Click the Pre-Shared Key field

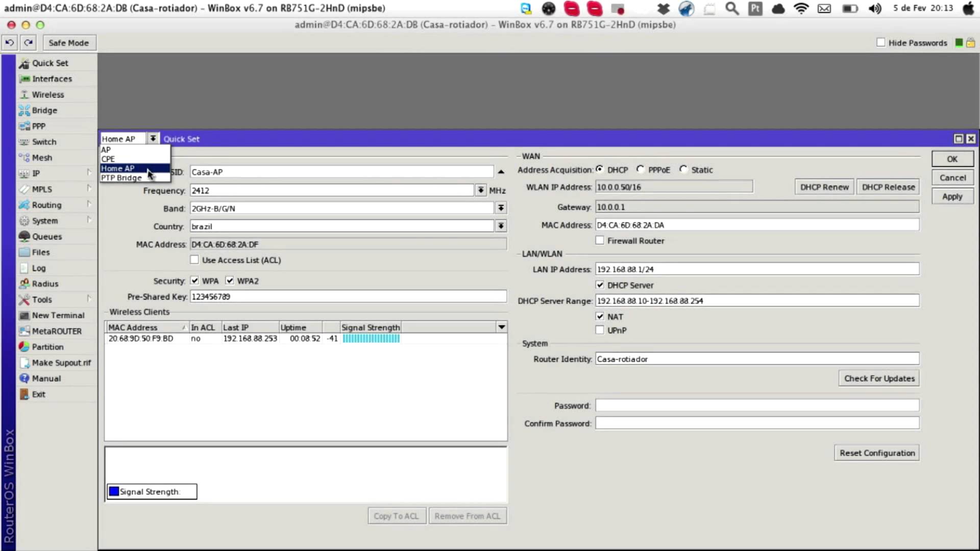348,296
